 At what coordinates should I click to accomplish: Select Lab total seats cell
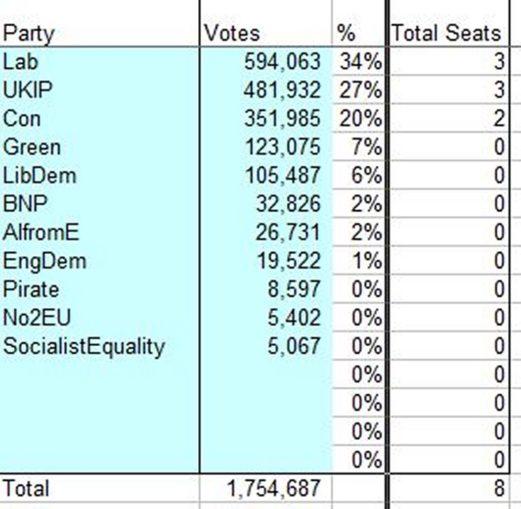coord(449,62)
